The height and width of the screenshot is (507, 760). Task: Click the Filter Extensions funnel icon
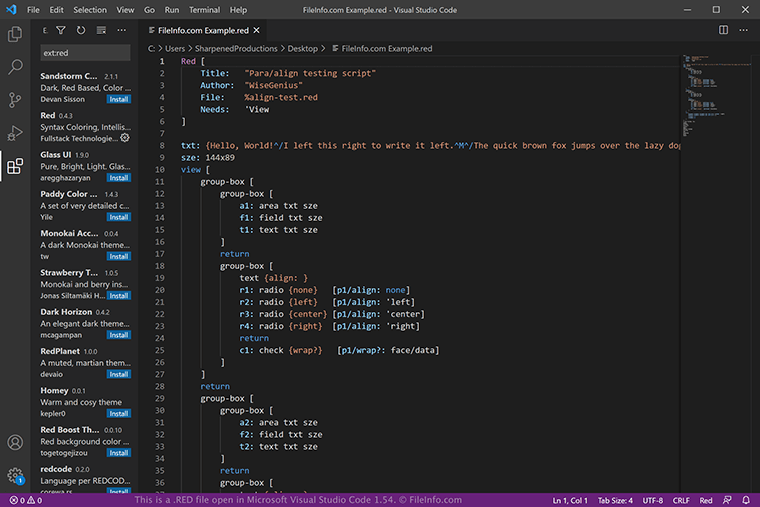[x=61, y=31]
